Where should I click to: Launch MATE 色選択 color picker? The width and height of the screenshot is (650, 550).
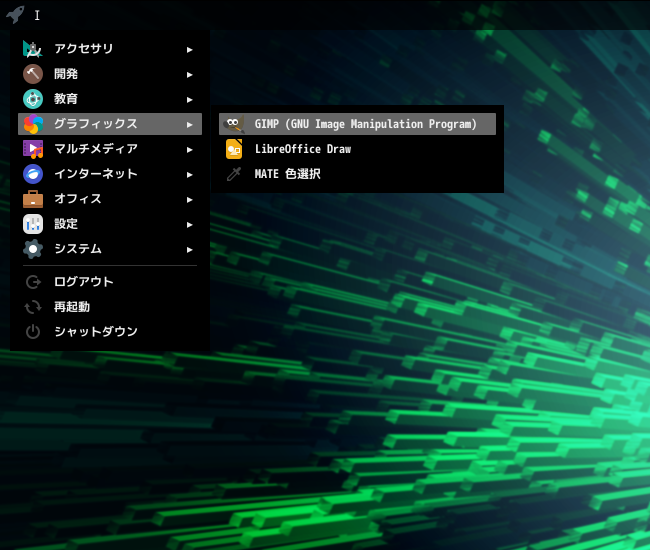coord(357,174)
